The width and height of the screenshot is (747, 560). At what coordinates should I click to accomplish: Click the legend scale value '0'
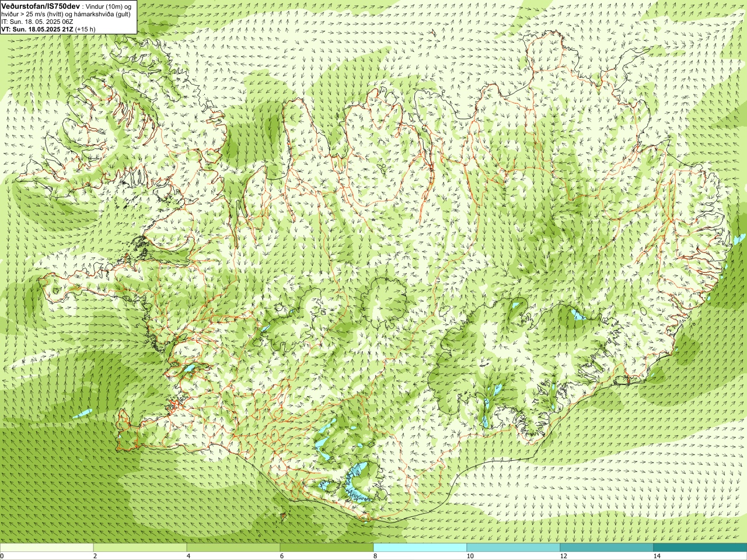[2, 556]
